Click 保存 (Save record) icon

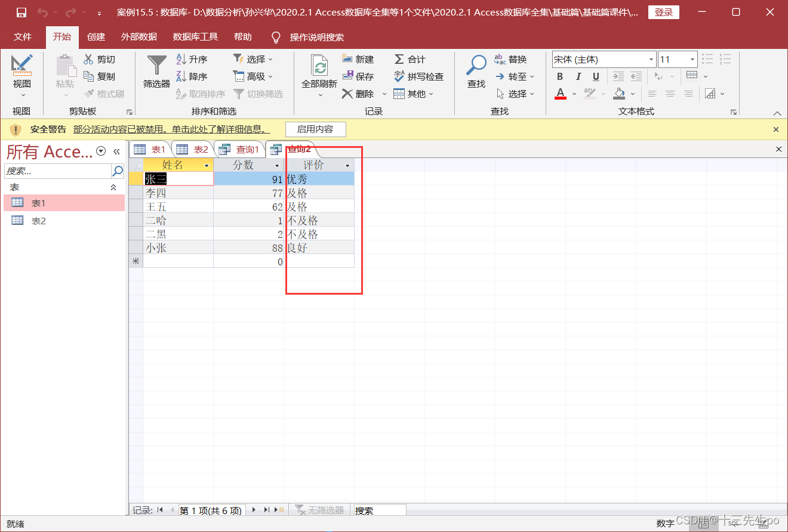[x=347, y=76]
